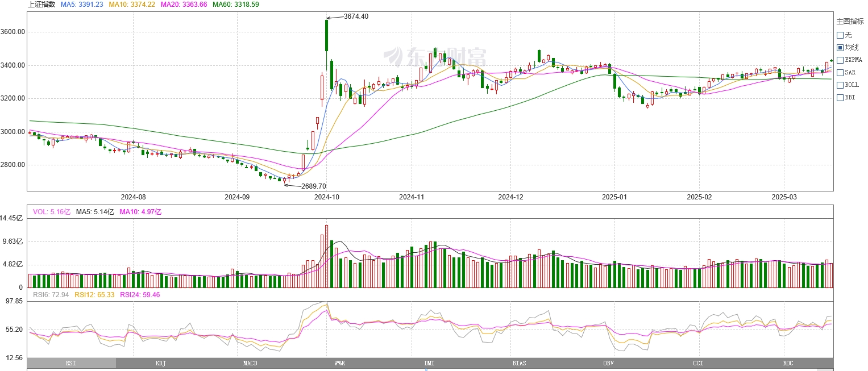Image resolution: width=868 pixels, height=371 pixels.
Task: Click the MA20: 3363.66 legend value
Action: [184, 5]
